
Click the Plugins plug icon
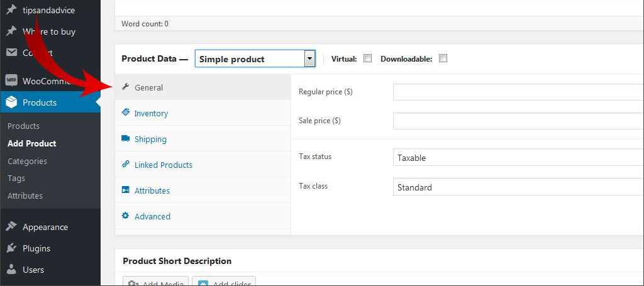pos(11,248)
